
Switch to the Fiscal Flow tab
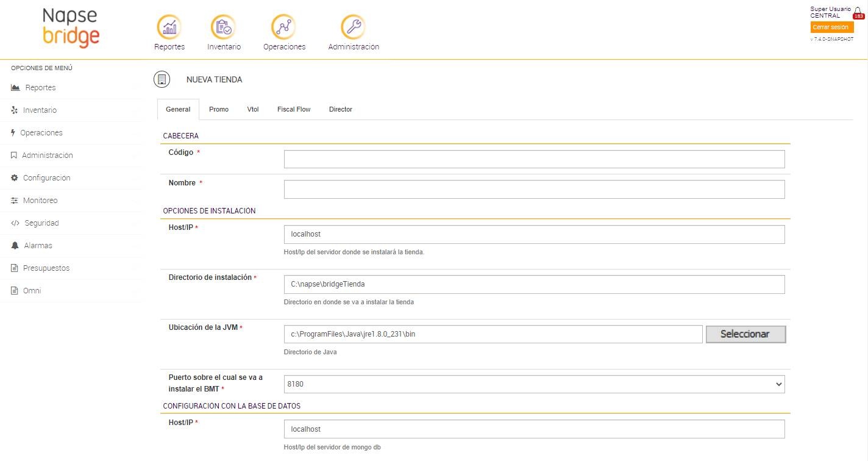[x=294, y=110]
